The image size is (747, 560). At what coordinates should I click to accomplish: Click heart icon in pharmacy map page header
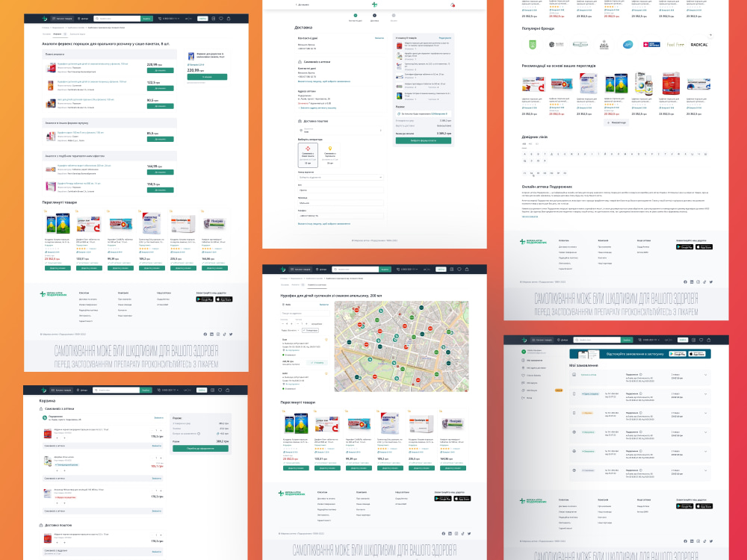click(459, 269)
